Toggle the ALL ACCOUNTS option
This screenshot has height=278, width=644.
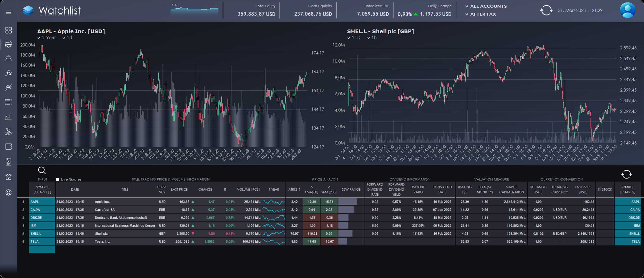[486, 6]
